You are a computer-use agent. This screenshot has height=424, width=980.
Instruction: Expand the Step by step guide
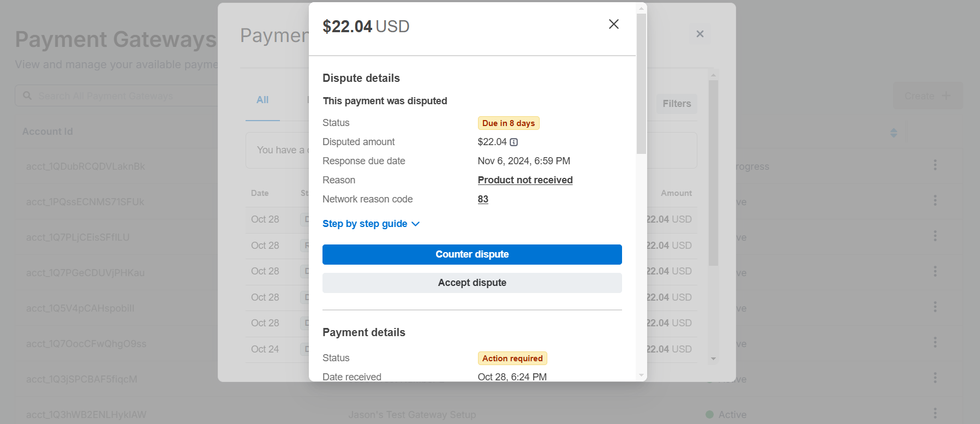coord(371,224)
